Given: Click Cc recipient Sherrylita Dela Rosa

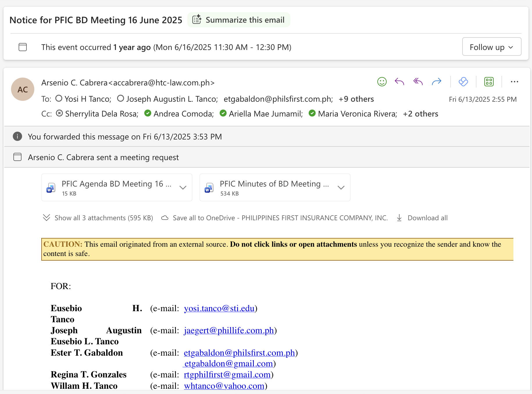Looking at the screenshot, I should 102,114.
